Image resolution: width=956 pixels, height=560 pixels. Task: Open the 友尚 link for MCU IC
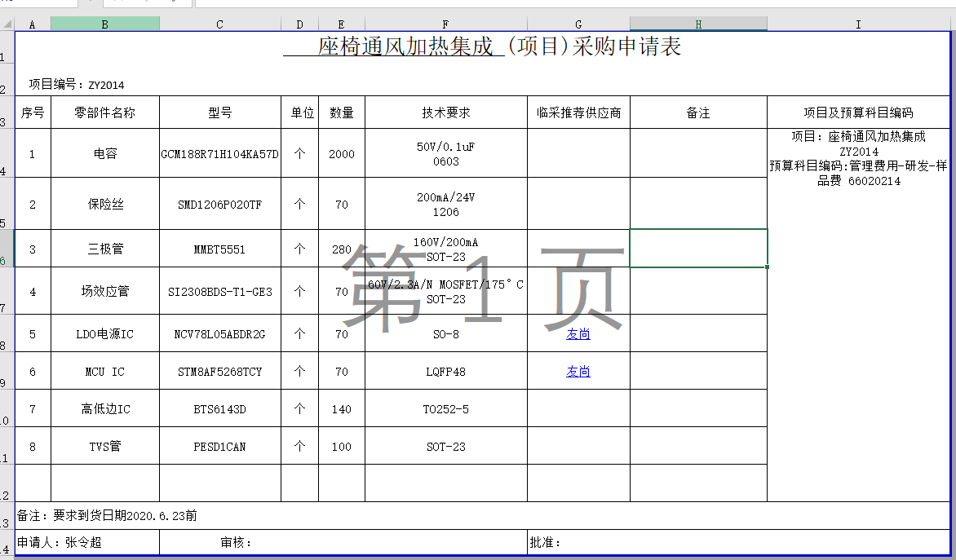(x=578, y=372)
